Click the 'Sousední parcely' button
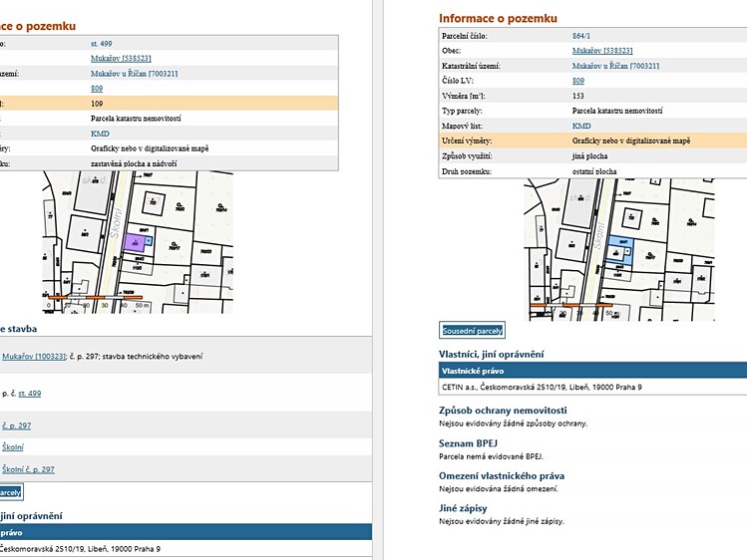The width and height of the screenshot is (747, 560). tap(472, 331)
